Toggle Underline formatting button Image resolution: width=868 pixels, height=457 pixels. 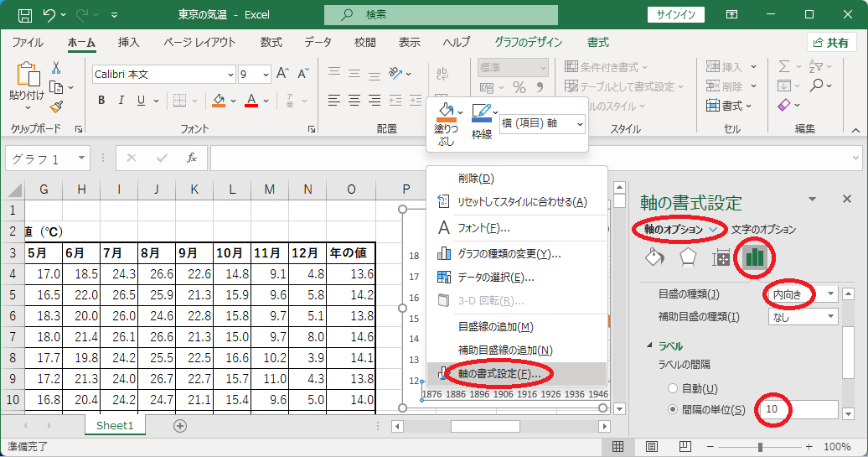tap(141, 101)
